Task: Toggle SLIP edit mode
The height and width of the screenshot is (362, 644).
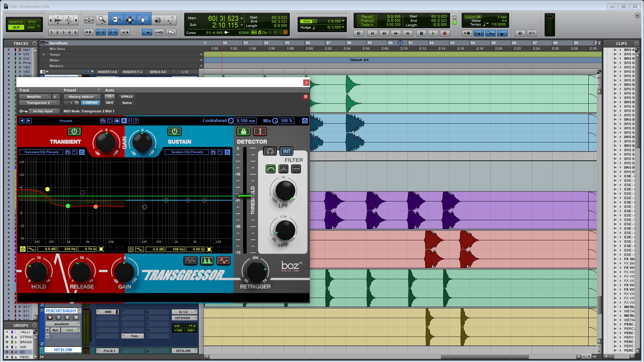Action: (16, 27)
